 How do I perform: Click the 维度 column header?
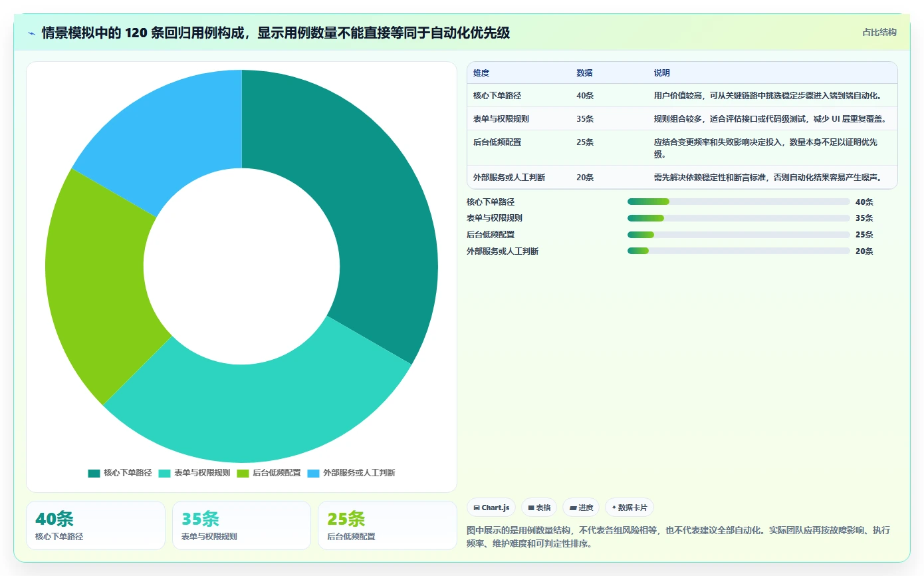click(481, 73)
